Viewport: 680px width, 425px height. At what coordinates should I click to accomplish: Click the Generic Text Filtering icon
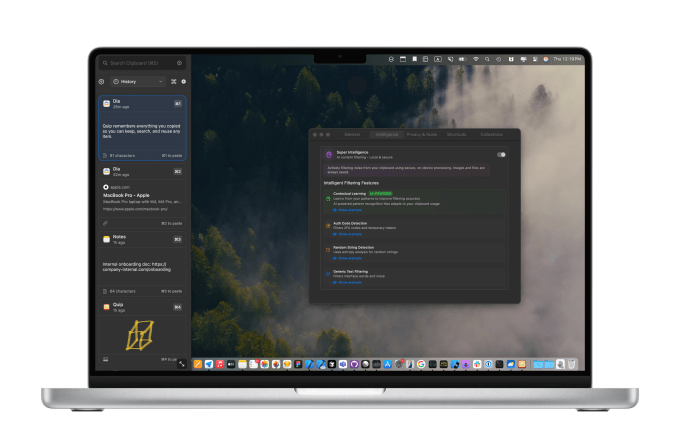tap(328, 274)
